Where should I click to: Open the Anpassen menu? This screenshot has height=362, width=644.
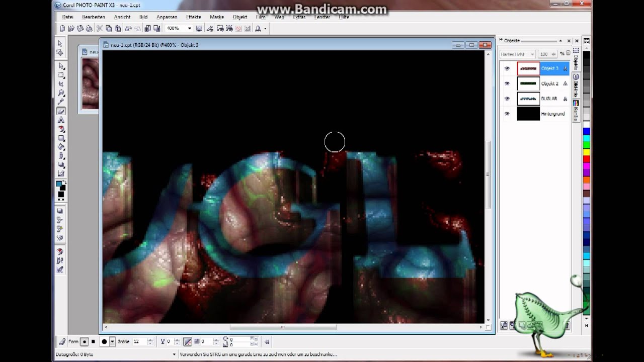[167, 17]
